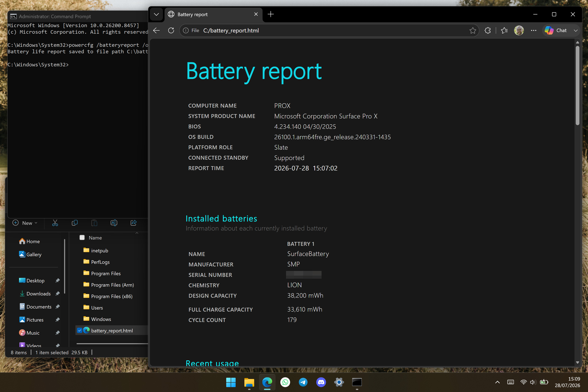Image resolution: width=588 pixels, height=392 pixels.
Task: Toggle the select-all checkbox beside Name
Action: pos(82,237)
